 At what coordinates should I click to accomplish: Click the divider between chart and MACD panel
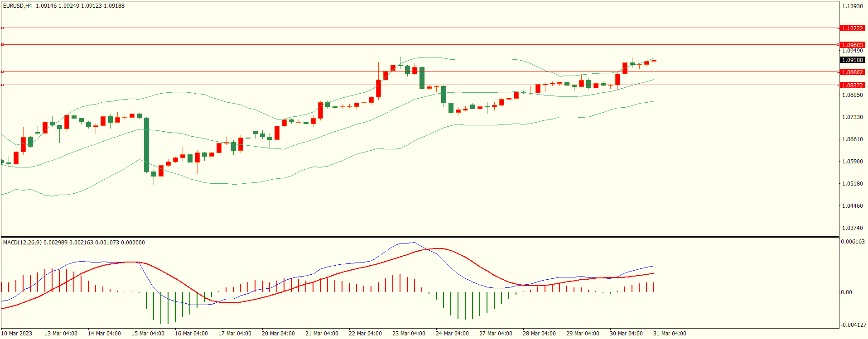click(420, 237)
